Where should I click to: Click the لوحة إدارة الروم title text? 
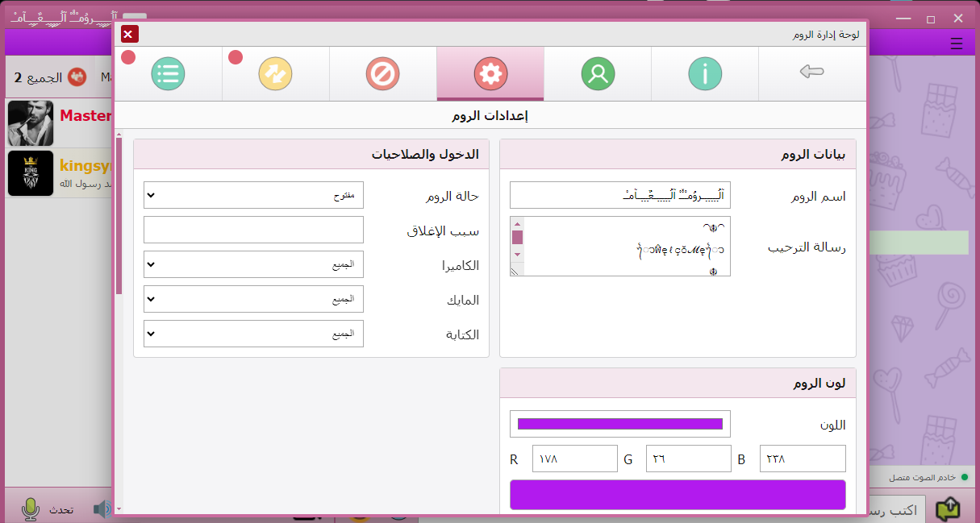click(x=826, y=35)
